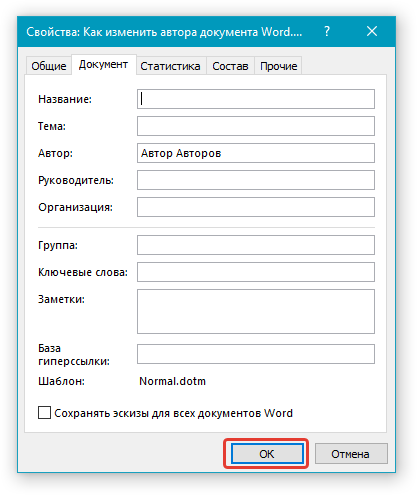The image size is (417, 495).
Task: Confirm changes with the OK button
Action: pos(267,454)
